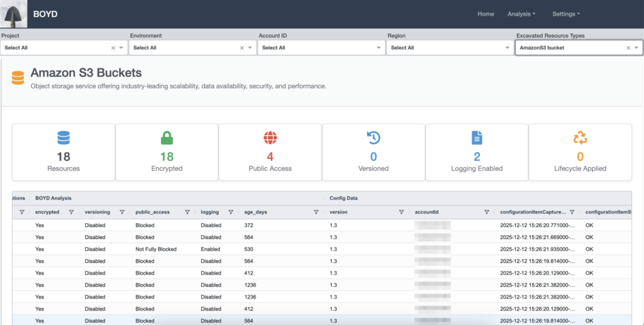Image resolution: width=644 pixels, height=325 pixels.
Task: Expand the Region dropdown
Action: click(508, 48)
